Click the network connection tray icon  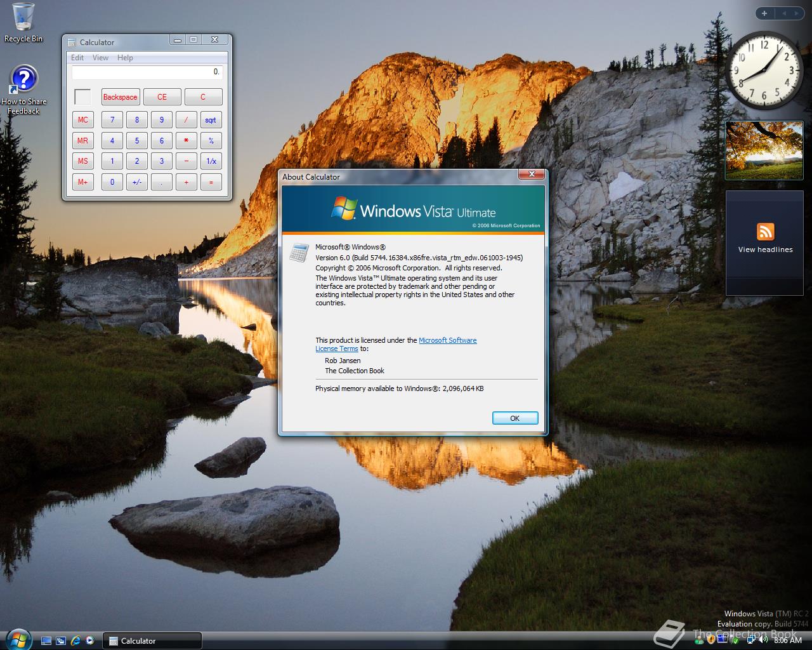752,640
